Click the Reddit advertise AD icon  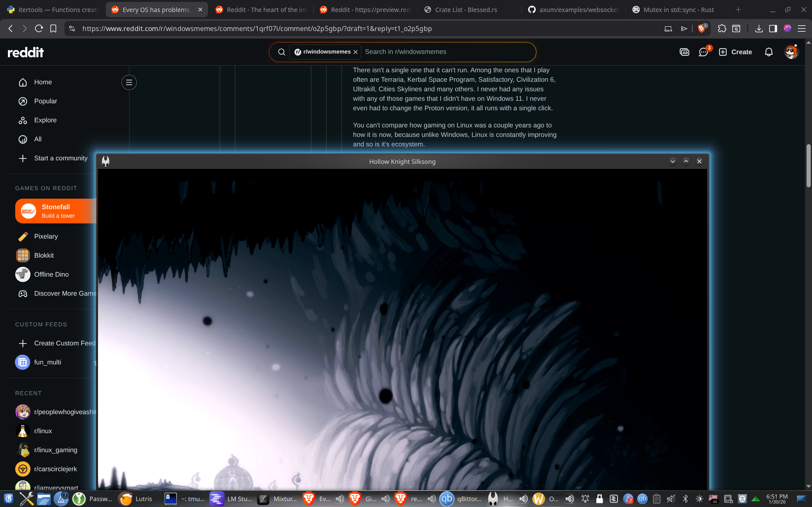(x=684, y=52)
